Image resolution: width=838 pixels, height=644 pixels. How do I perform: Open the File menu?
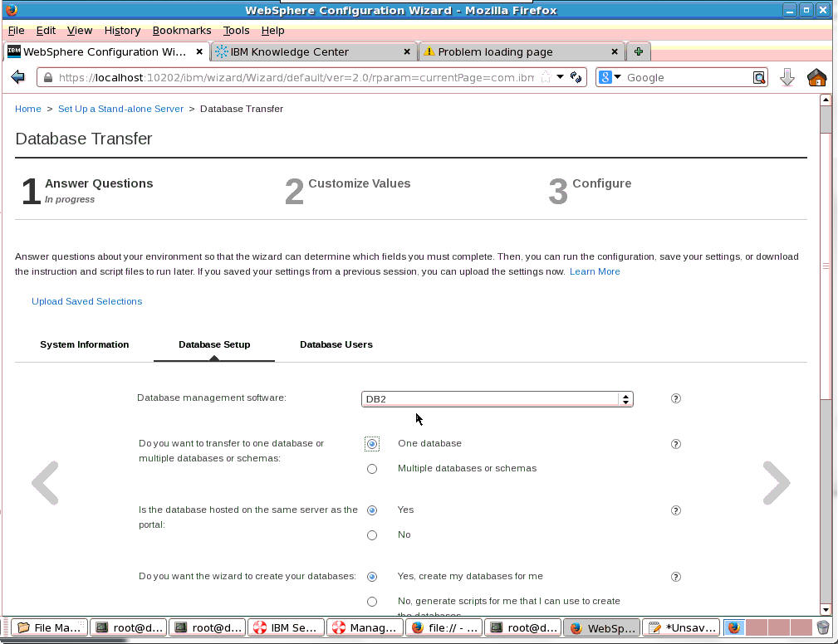click(16, 31)
